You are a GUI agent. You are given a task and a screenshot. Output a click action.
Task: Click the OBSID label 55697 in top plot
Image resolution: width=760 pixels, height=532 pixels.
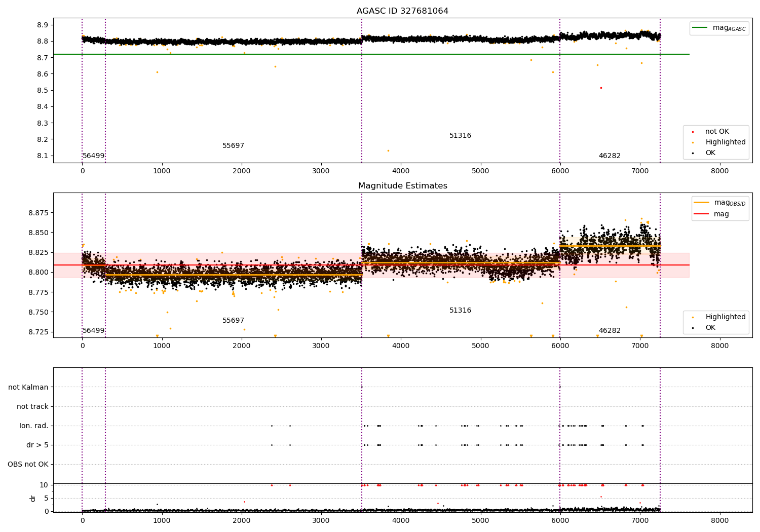click(x=233, y=146)
